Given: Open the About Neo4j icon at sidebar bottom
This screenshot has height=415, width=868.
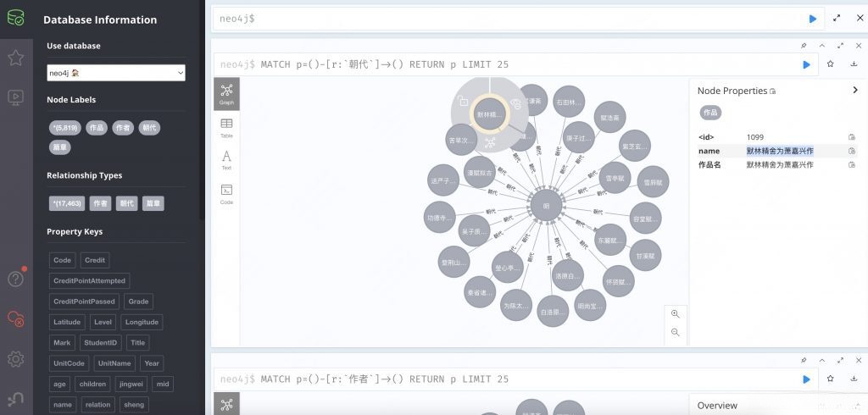Looking at the screenshot, I should (15, 399).
